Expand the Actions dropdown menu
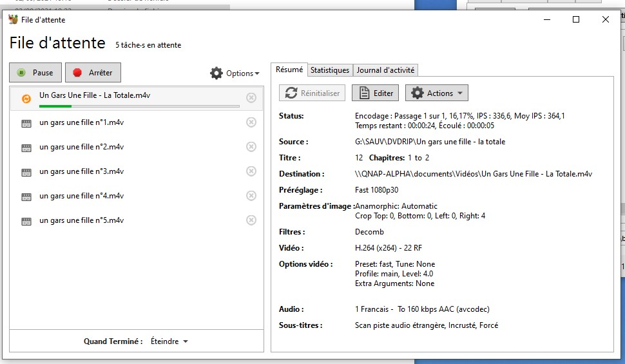The width and height of the screenshot is (625, 364). tap(436, 93)
